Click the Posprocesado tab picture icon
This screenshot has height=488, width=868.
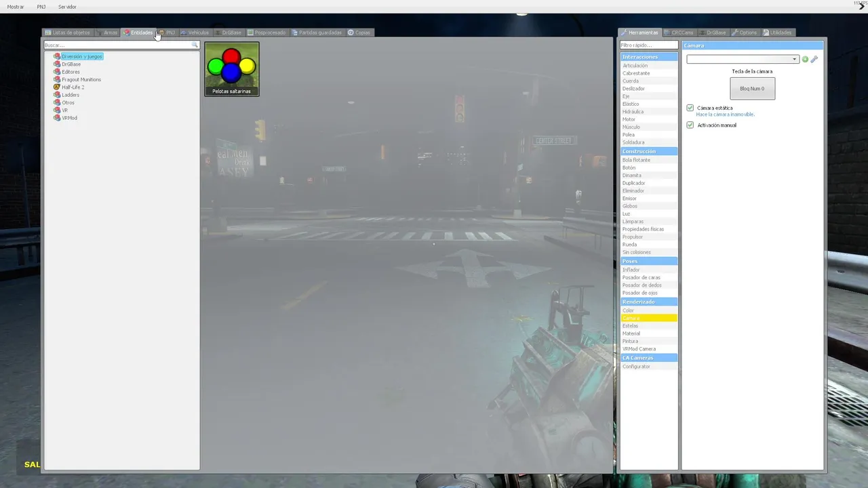[250, 33]
